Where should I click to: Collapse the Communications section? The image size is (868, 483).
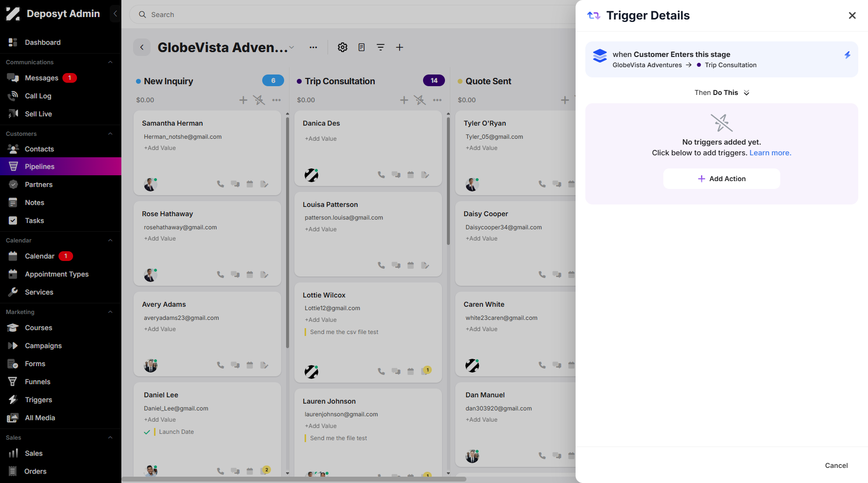(110, 62)
